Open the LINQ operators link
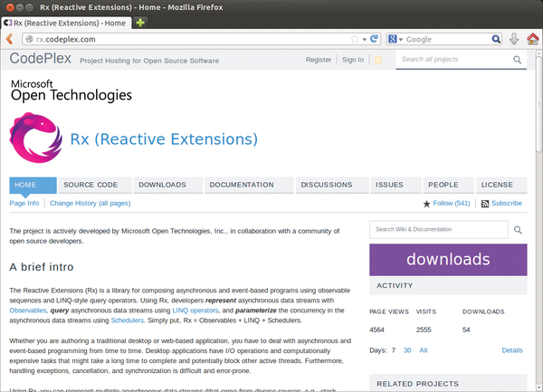This screenshot has width=543, height=392. pyautogui.click(x=195, y=311)
